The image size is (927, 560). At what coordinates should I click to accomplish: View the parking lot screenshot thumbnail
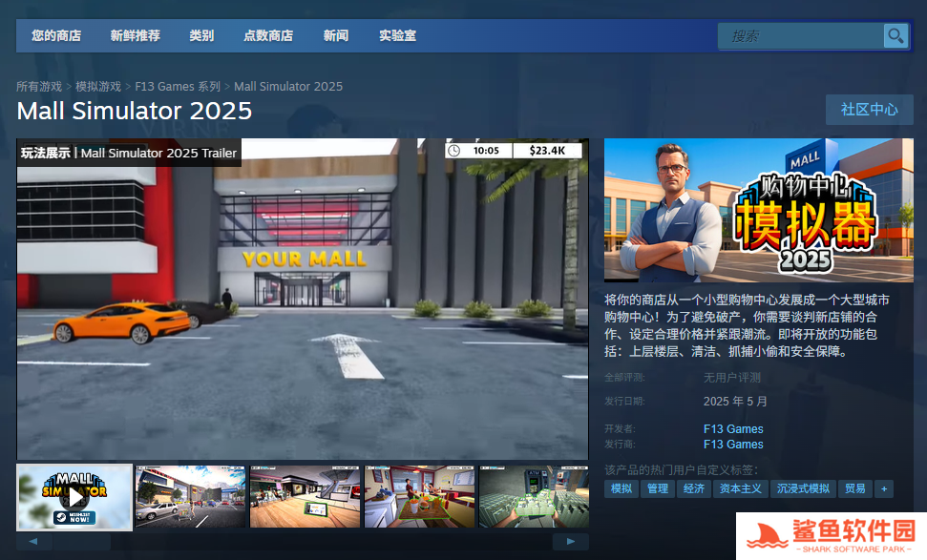click(x=190, y=496)
